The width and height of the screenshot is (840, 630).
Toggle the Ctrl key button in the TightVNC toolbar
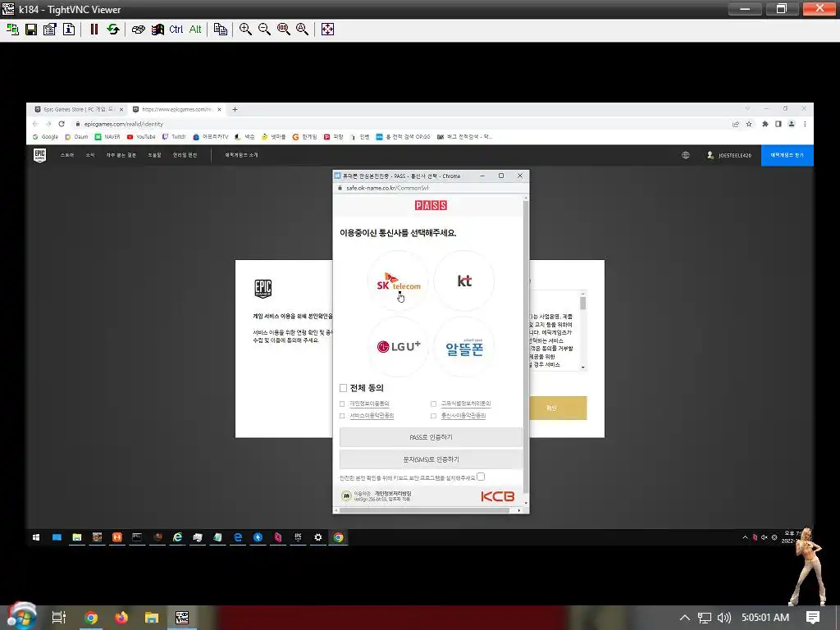176,30
